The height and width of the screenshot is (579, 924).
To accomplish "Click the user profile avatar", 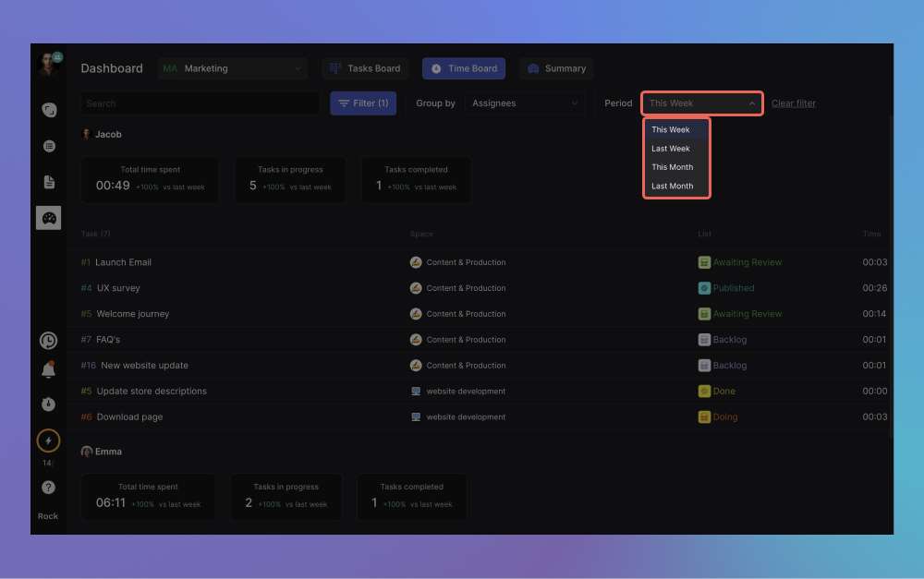I will tap(48, 65).
